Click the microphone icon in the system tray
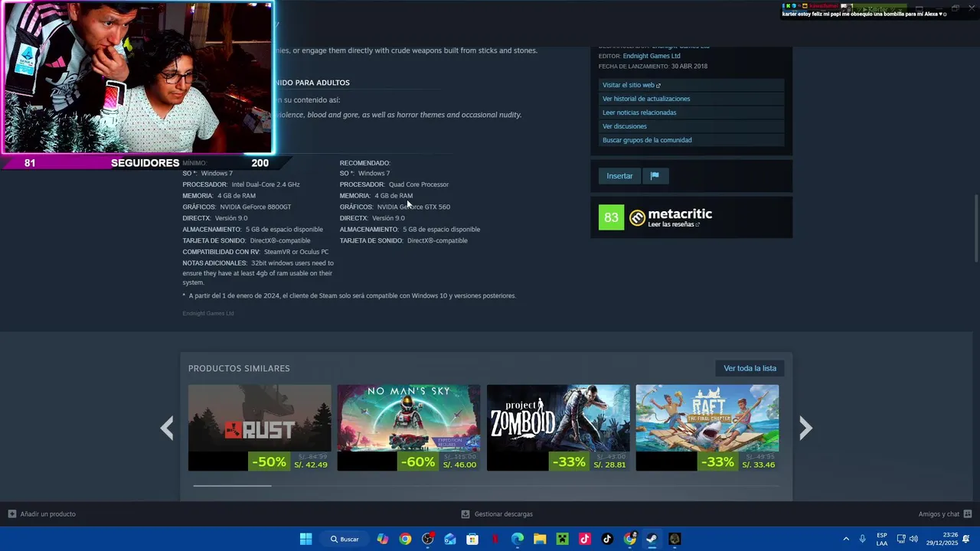This screenshot has height=551, width=980. [862, 539]
